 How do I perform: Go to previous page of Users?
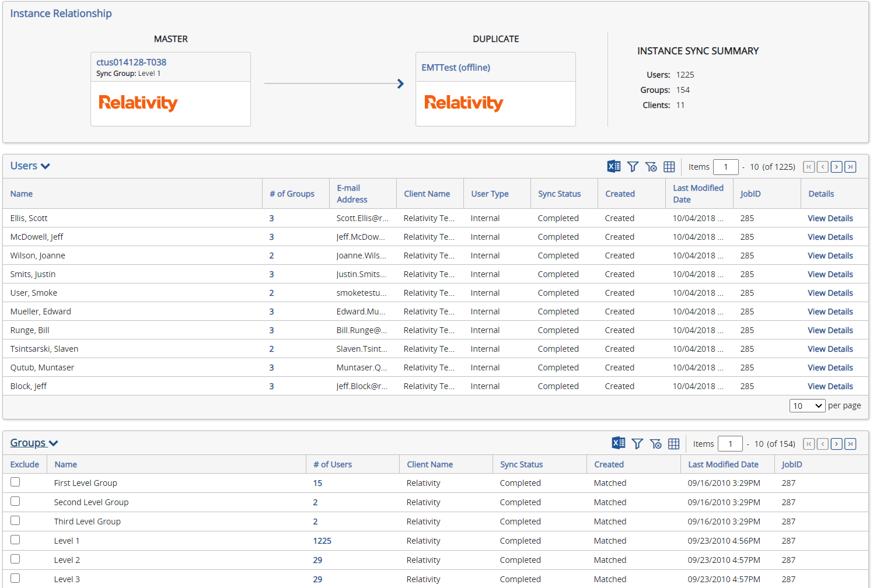[823, 167]
